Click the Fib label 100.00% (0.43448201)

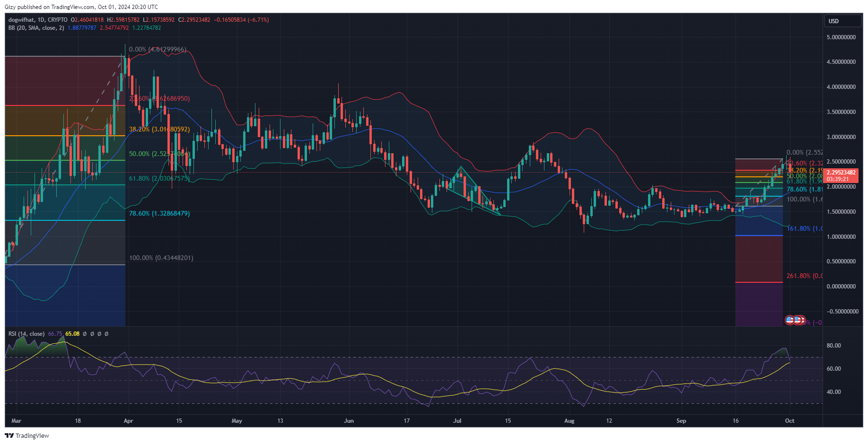pos(161,258)
